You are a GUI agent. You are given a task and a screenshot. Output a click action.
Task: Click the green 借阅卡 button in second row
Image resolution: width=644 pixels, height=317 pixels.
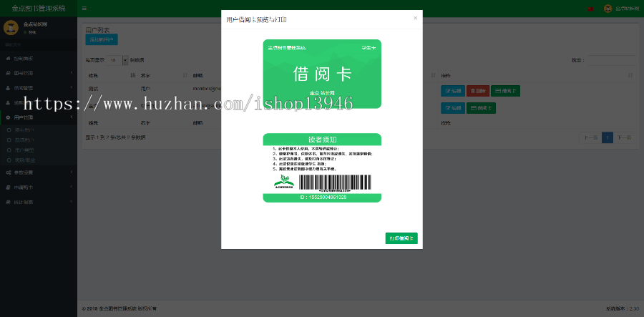[481, 108]
